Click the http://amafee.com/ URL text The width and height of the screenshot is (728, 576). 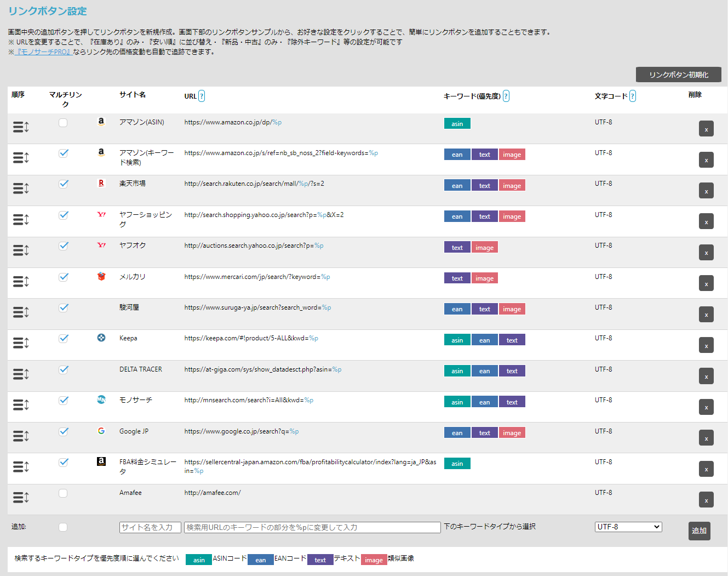click(213, 493)
